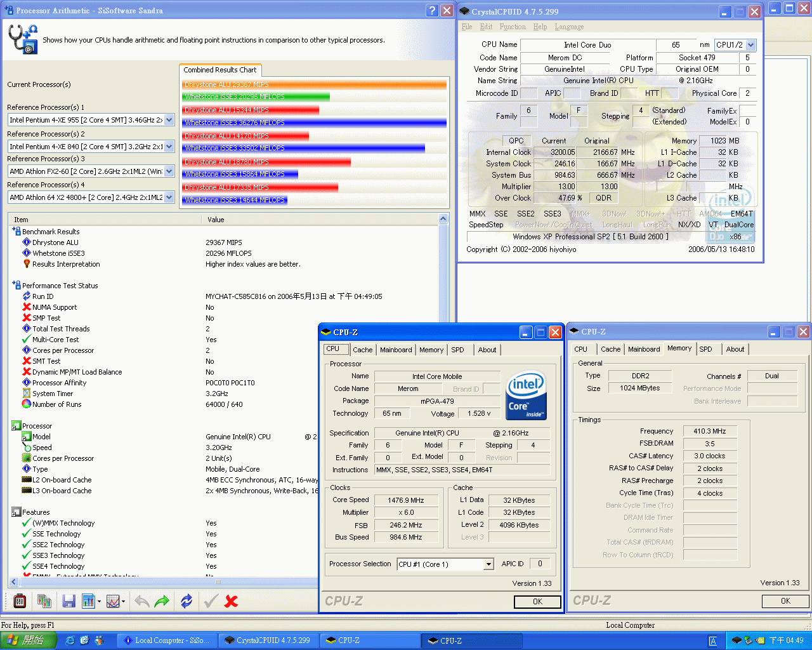Open Language menu in CrystalCPUID

pyautogui.click(x=569, y=27)
